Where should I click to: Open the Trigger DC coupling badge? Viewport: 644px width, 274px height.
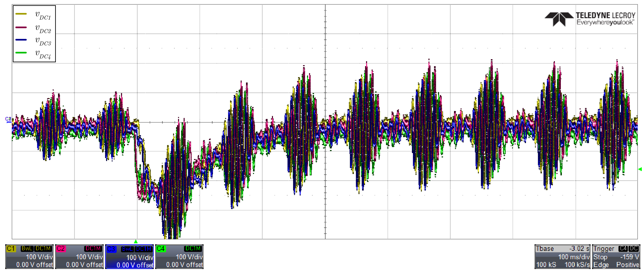[x=634, y=248]
